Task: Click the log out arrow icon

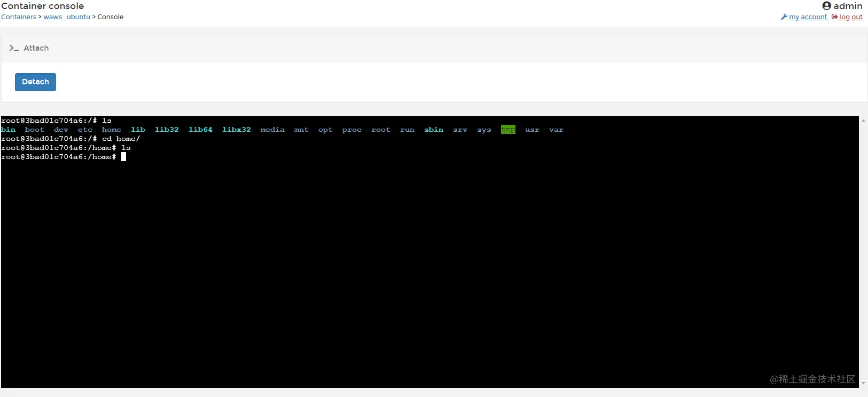Action: pos(834,17)
